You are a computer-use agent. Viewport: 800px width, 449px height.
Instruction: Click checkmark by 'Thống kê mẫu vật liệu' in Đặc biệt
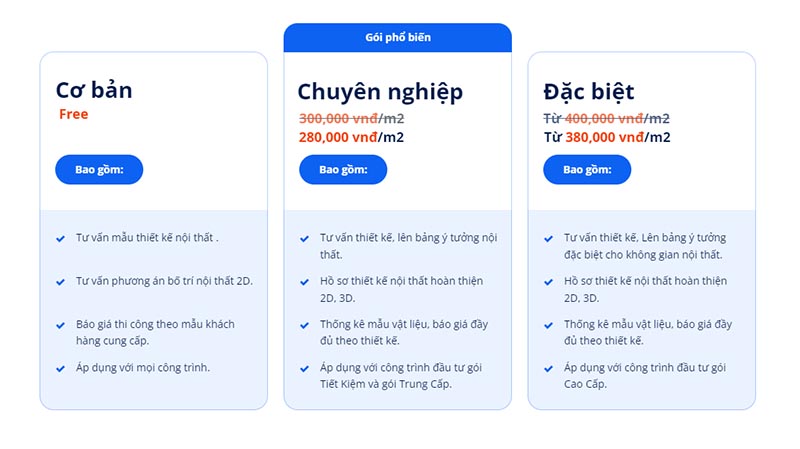click(x=549, y=325)
